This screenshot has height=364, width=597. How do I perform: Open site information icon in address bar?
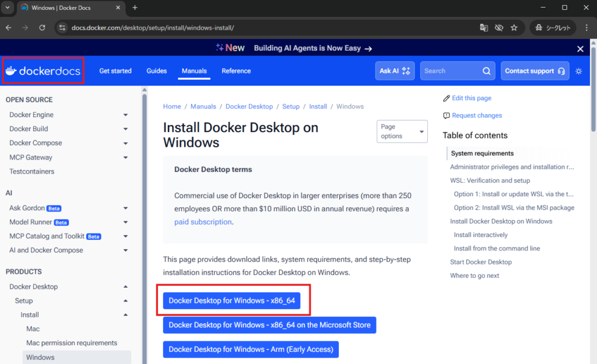(62, 28)
